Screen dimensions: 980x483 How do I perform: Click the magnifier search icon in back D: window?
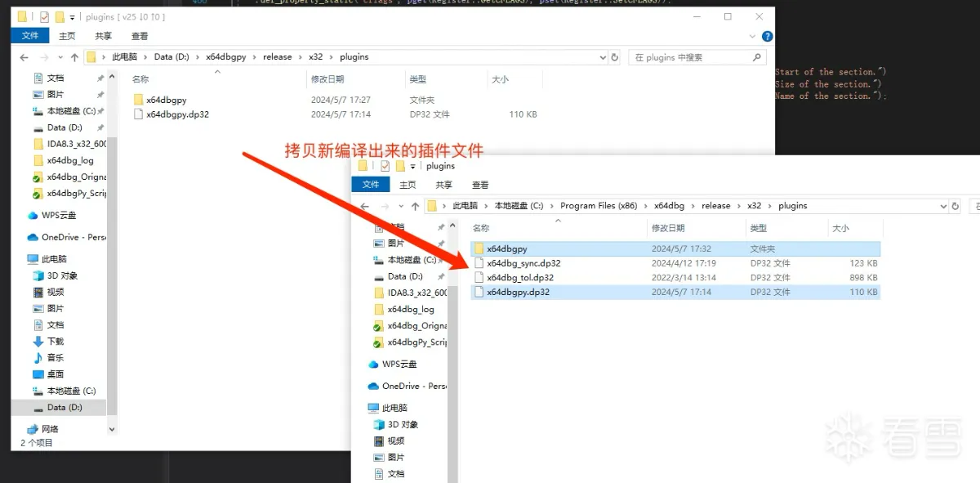[757, 57]
